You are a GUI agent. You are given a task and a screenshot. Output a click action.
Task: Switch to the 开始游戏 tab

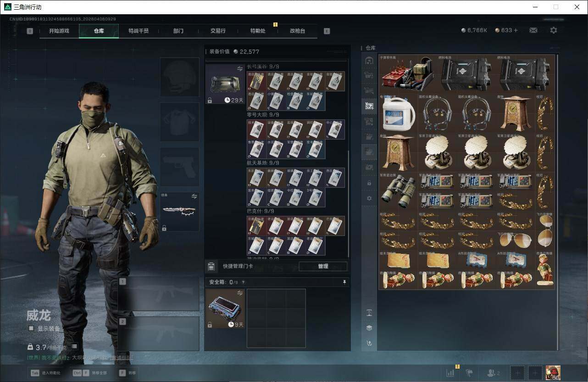click(59, 31)
